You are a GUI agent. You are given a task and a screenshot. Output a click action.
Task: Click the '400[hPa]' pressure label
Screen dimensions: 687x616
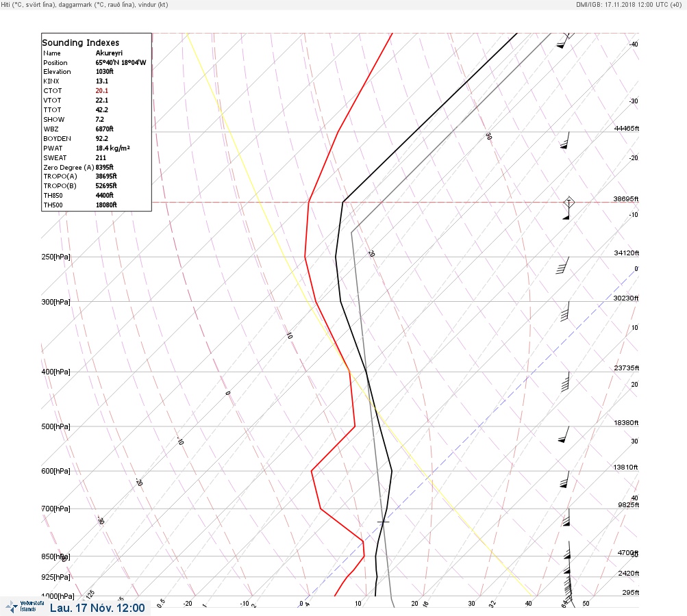[x=55, y=372]
